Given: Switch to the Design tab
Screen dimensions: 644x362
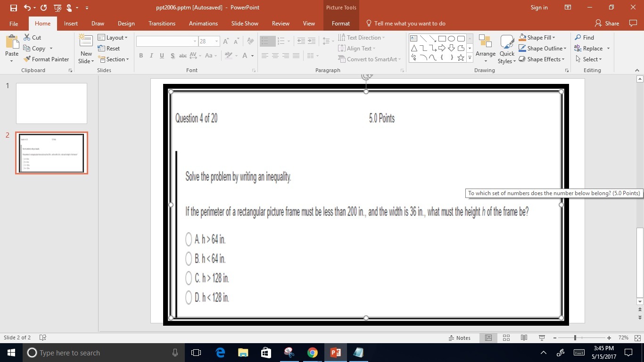Looking at the screenshot, I should 126,23.
